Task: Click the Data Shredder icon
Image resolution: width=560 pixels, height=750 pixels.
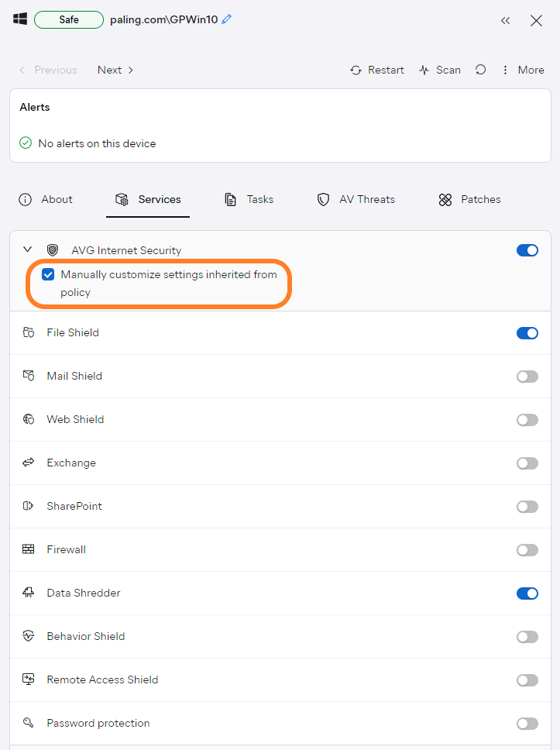Action: pos(28,593)
